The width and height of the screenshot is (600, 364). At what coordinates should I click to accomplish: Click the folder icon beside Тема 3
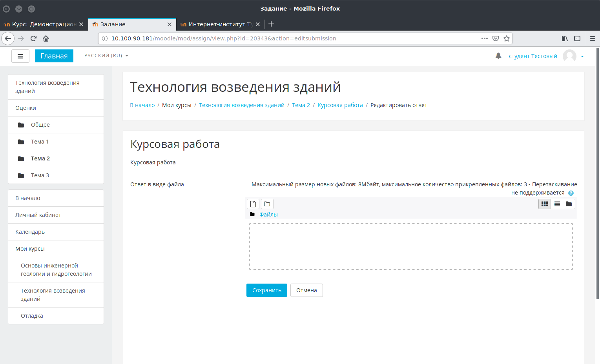tap(21, 175)
